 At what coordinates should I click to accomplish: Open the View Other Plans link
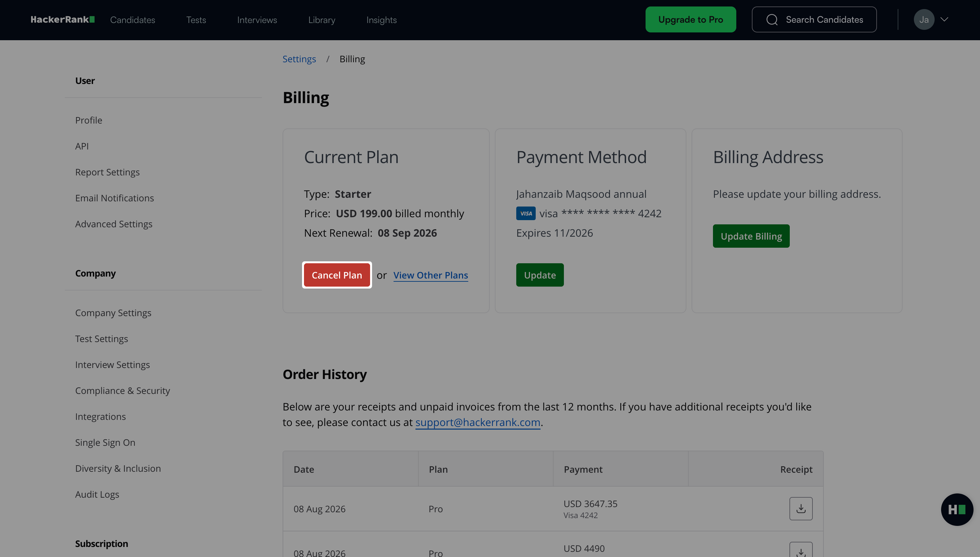click(431, 275)
